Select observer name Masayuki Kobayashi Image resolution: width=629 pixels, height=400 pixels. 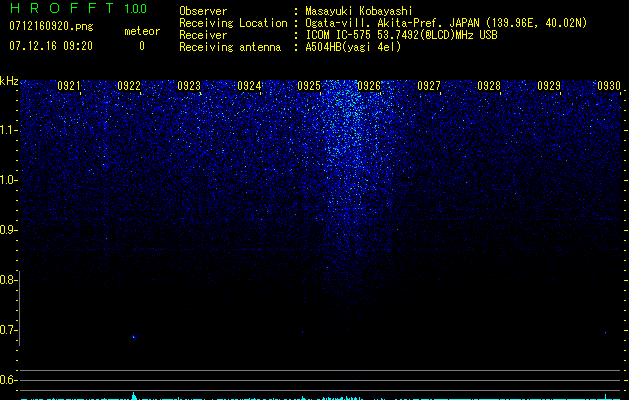[359, 11]
